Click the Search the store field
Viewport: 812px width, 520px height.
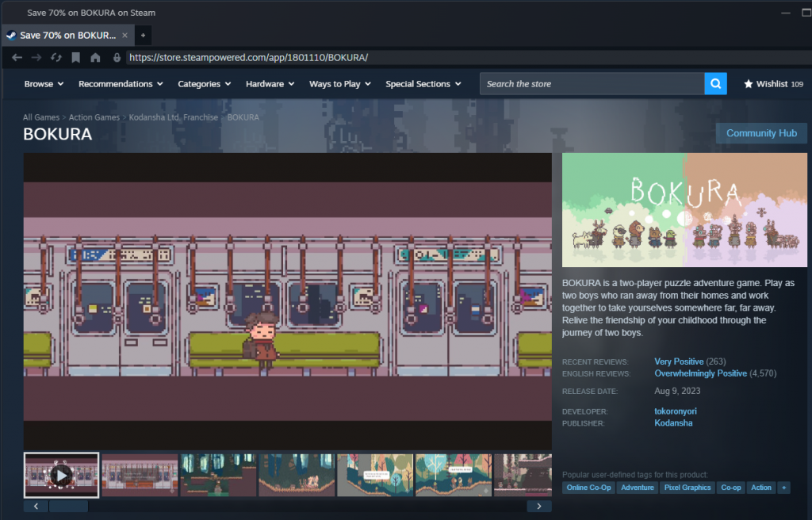click(592, 84)
